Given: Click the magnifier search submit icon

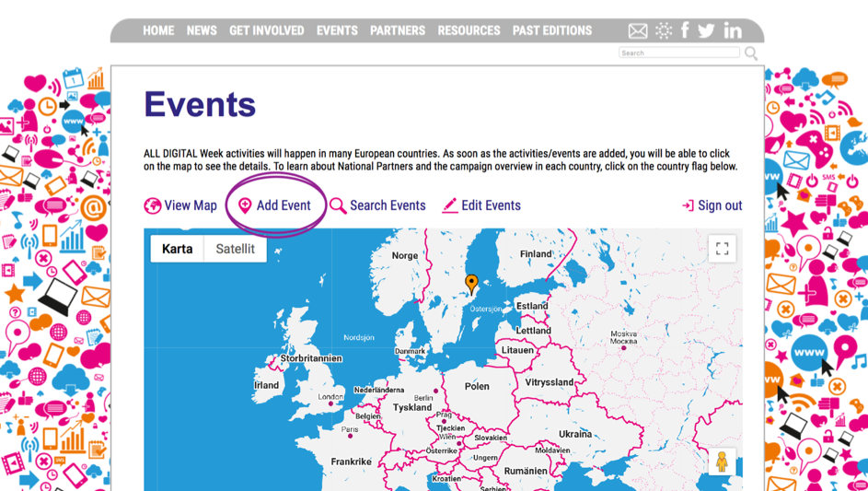Looking at the screenshot, I should [x=751, y=53].
